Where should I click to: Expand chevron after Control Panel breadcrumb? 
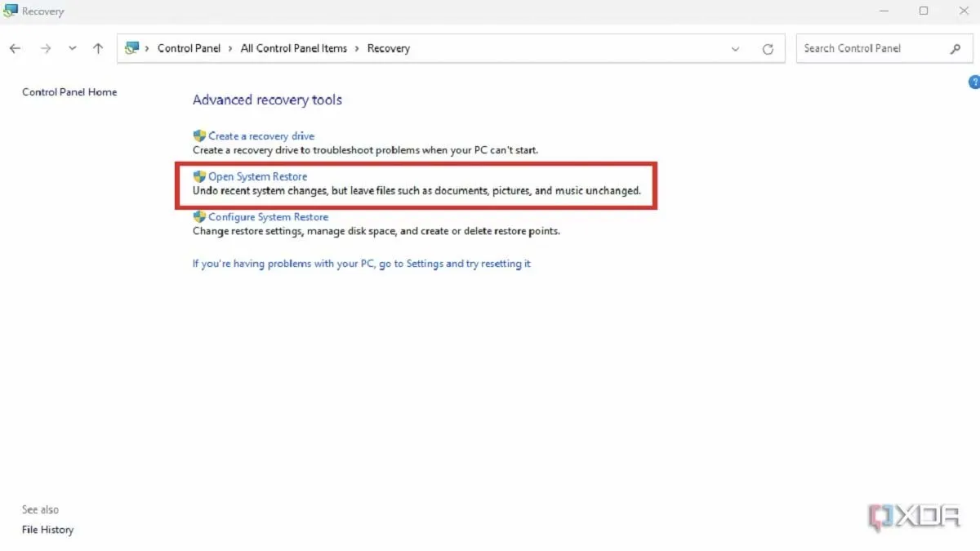click(231, 49)
